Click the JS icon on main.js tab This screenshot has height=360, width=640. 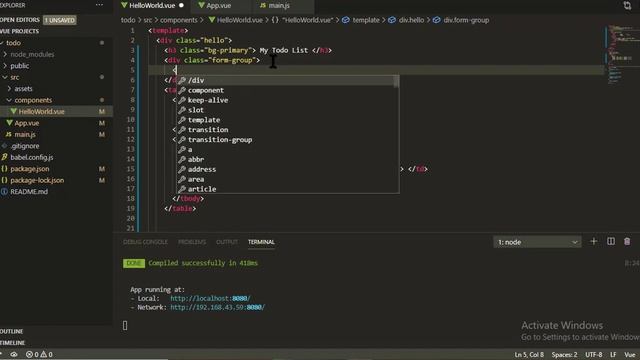click(263, 5)
